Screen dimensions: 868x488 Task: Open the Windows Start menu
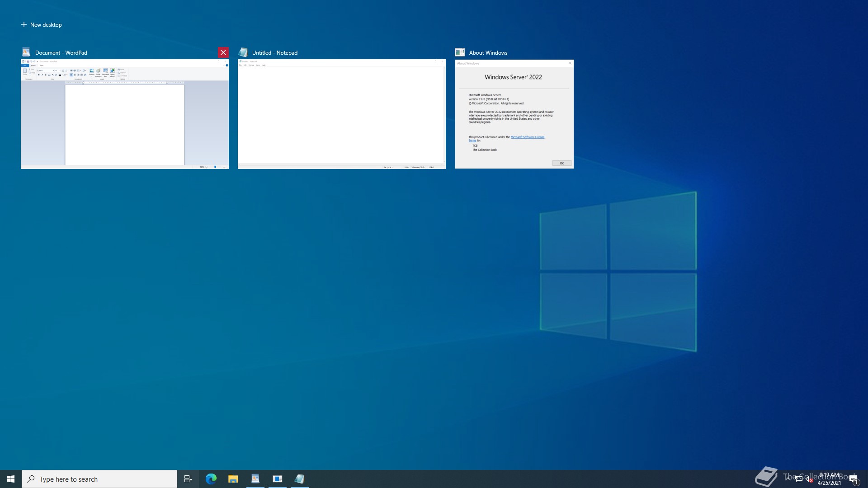(11, 479)
